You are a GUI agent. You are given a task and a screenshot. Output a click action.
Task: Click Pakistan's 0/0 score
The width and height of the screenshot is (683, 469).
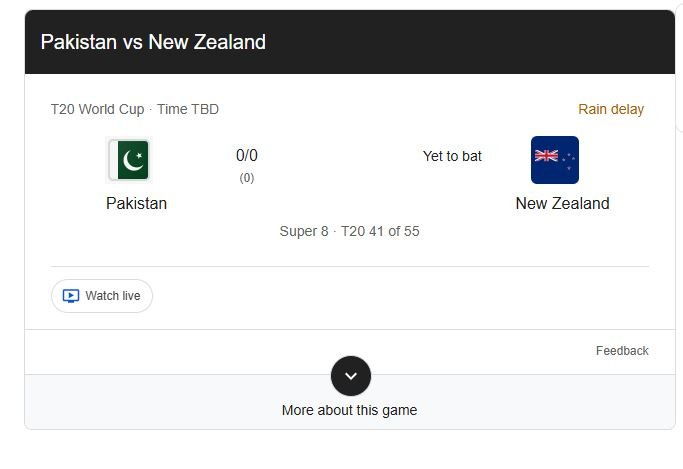click(247, 155)
